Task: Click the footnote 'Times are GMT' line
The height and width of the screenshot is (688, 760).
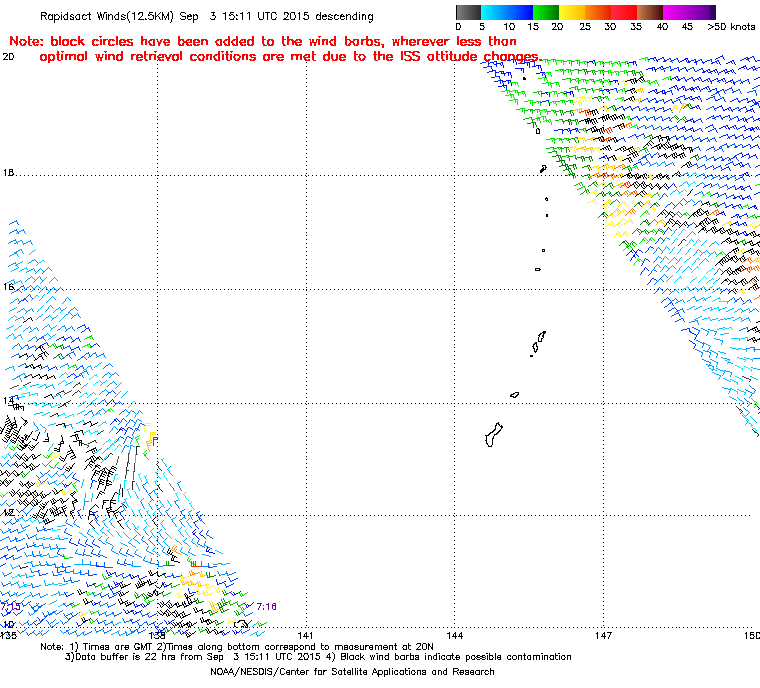Action: (237, 647)
